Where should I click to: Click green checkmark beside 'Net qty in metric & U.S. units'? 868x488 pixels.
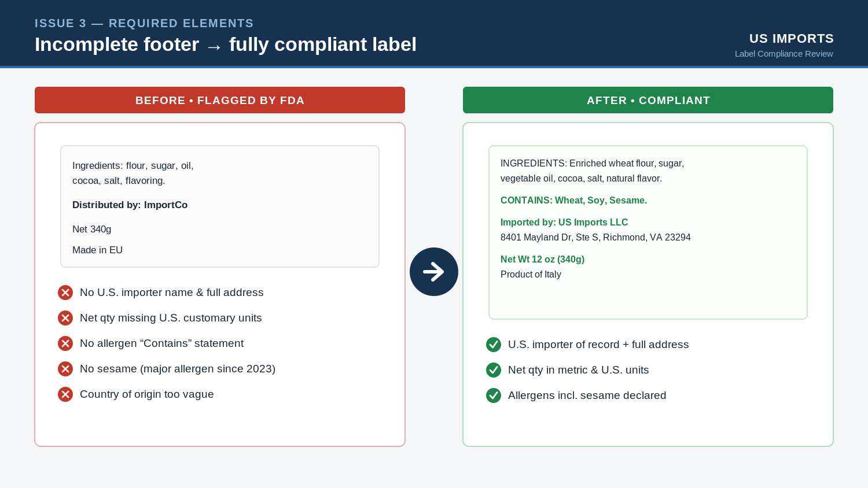coord(494,370)
